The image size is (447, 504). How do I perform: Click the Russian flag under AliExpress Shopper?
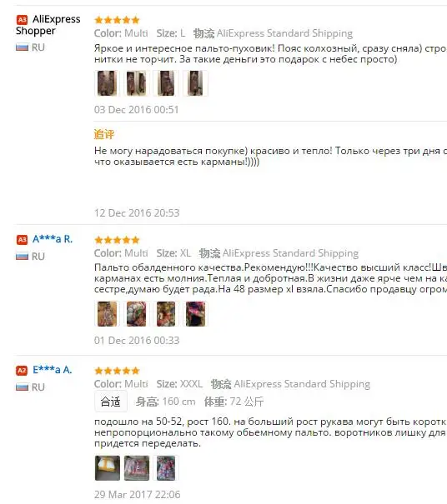23,47
